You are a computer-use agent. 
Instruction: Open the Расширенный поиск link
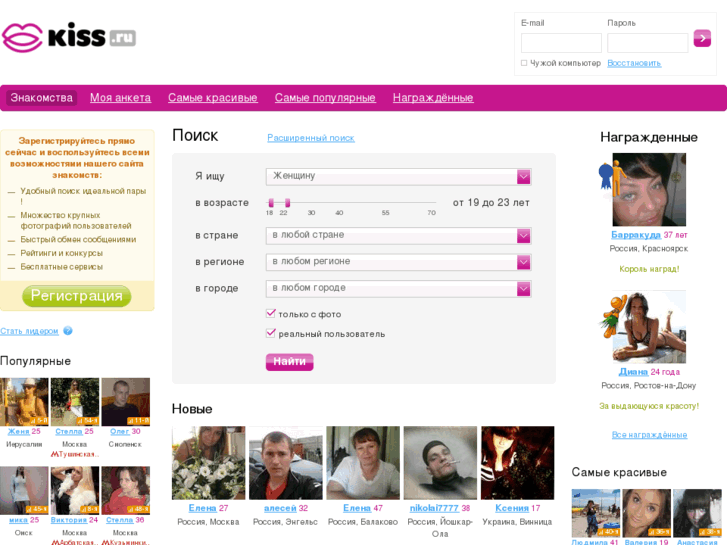[311, 138]
